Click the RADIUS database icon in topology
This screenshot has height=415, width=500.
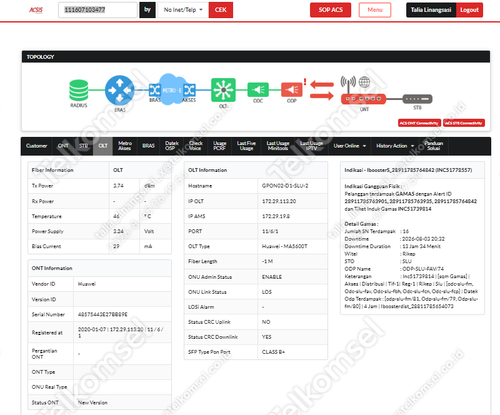pos(79,90)
